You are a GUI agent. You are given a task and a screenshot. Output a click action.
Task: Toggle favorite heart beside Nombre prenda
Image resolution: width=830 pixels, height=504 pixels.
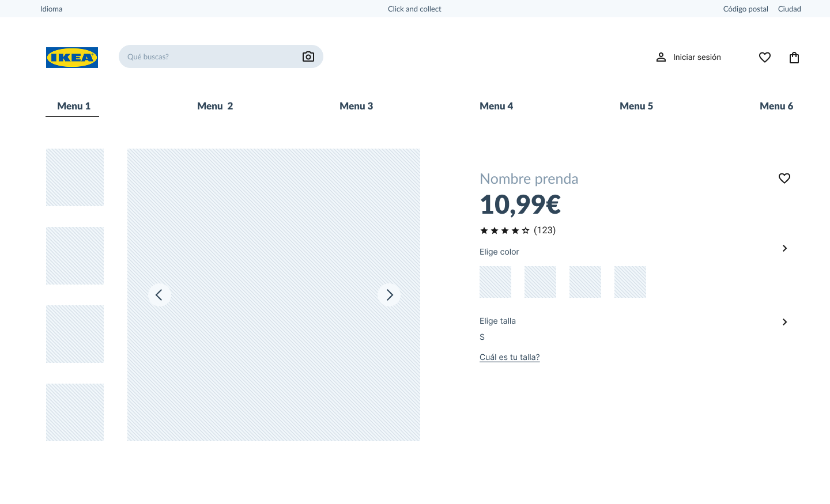coord(784,179)
